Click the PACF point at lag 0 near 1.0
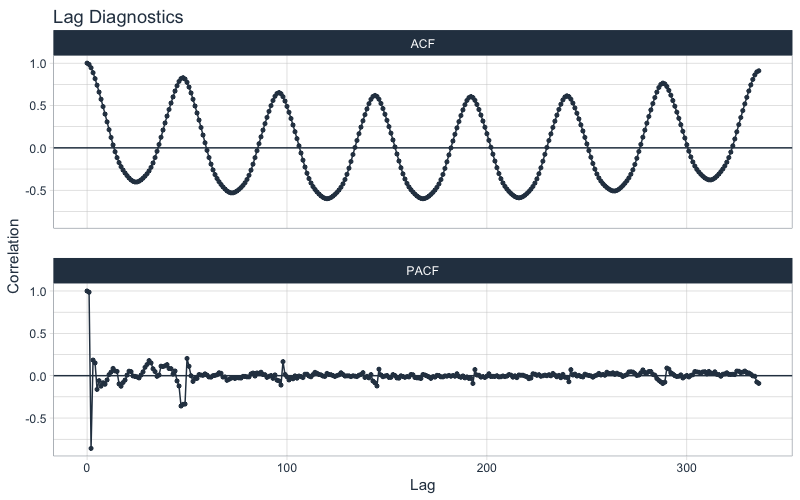Viewport: 800px width, 500px height. click(87, 291)
